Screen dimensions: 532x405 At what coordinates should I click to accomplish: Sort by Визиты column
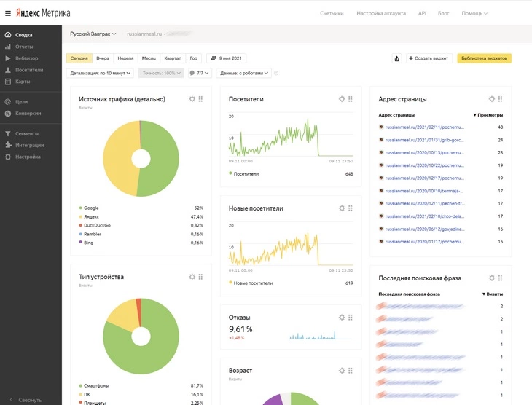493,294
